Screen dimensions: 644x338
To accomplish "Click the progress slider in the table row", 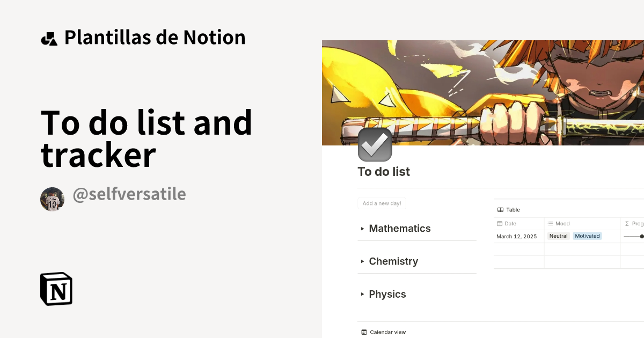I will pyautogui.click(x=635, y=236).
